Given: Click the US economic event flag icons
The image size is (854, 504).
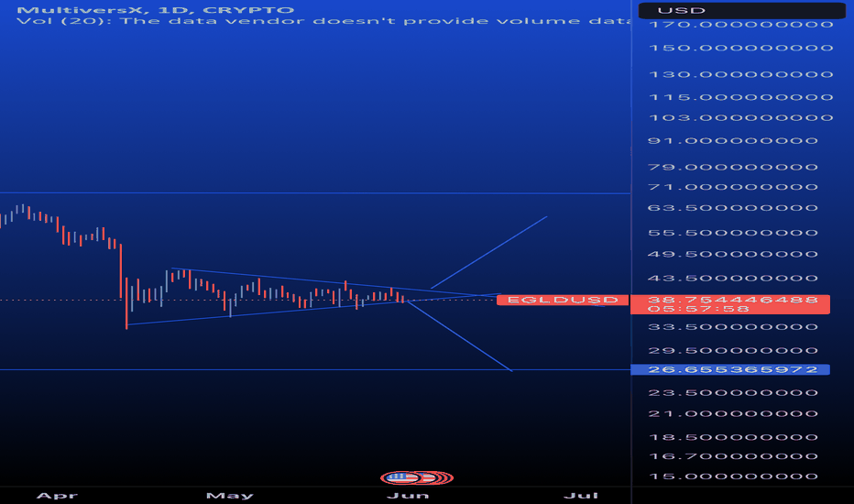Looking at the screenshot, I should click(417, 477).
